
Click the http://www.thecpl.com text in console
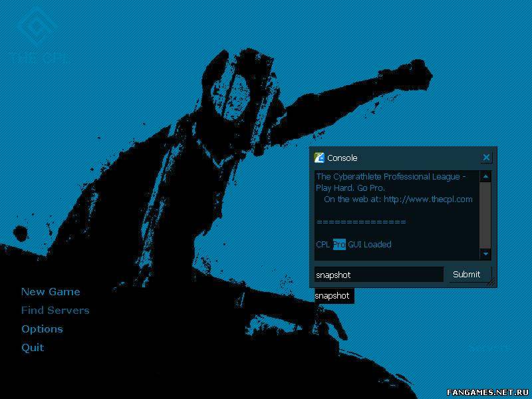click(428, 199)
